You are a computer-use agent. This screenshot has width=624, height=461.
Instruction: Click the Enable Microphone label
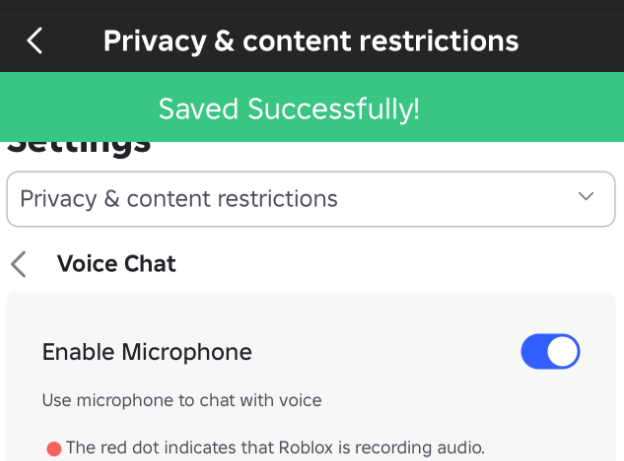pos(147,352)
